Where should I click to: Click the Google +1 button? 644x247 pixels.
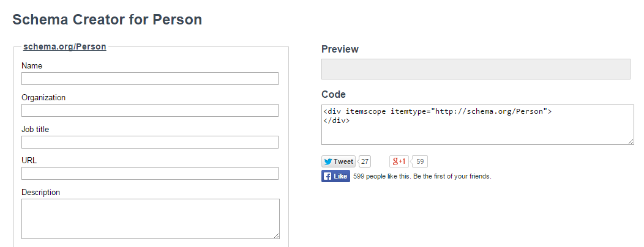point(399,161)
